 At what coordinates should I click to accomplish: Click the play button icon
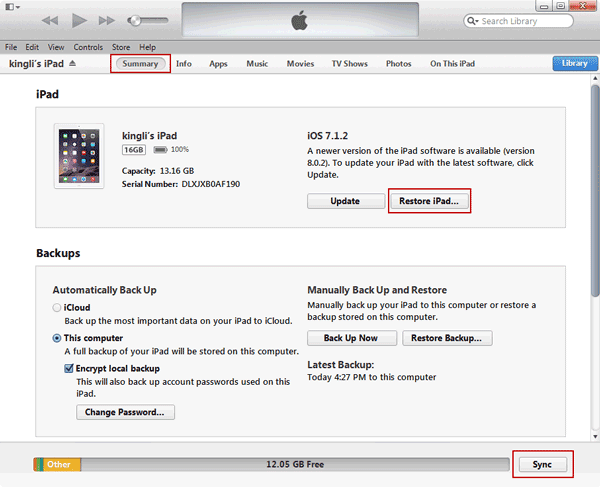[79, 20]
